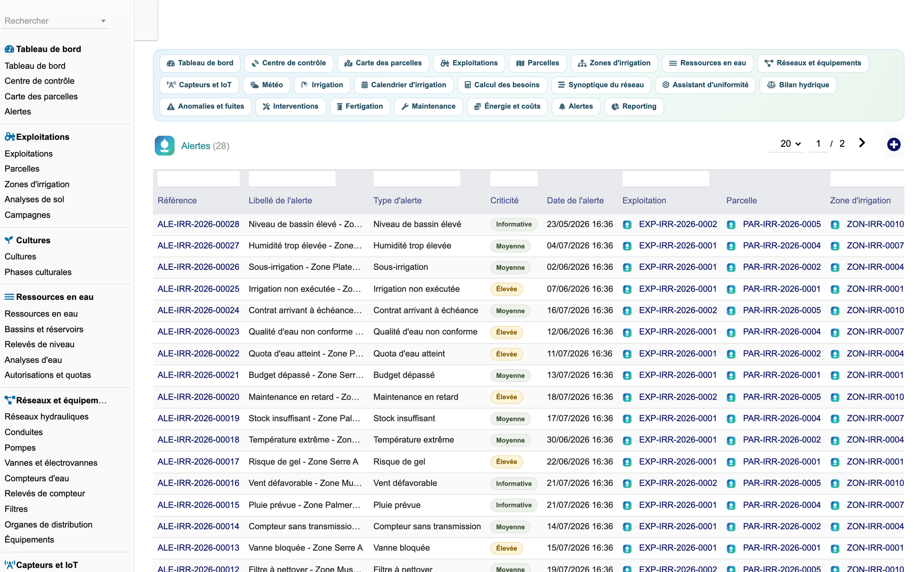Viewport: 924px width, 572px height.
Task: Open the Reporting tab
Action: [x=634, y=106]
